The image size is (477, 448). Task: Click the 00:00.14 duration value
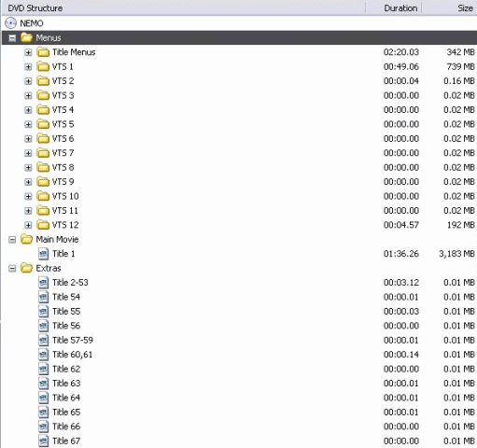point(401,354)
